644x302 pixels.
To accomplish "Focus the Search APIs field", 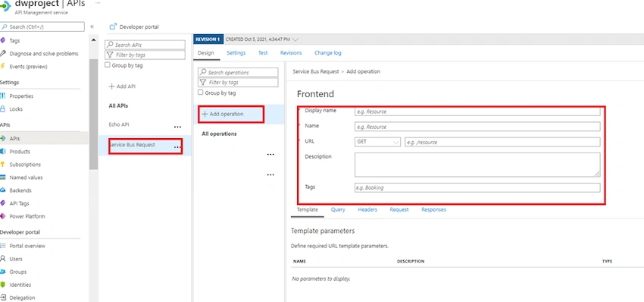I will [145, 45].
